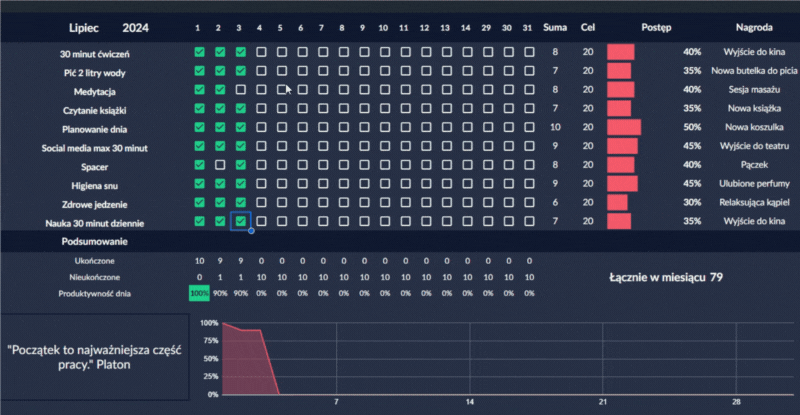Click the Planowanie dnia 50% progress bar
Viewport: 800px width, 415px height.
624,127
